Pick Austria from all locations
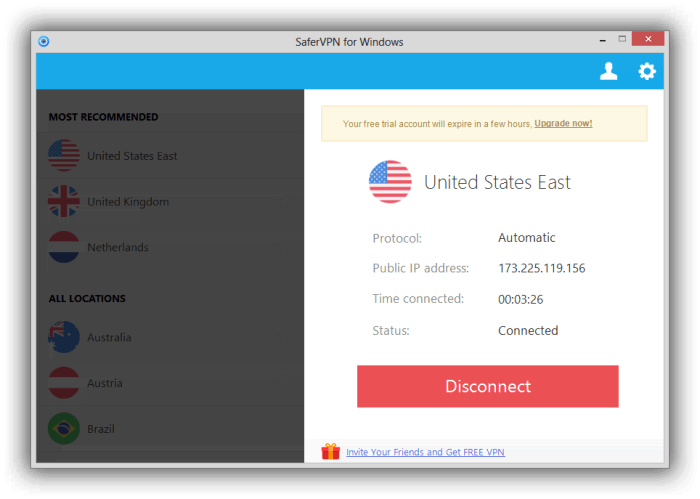Image resolution: width=700 pixels, height=499 pixels. (170, 383)
